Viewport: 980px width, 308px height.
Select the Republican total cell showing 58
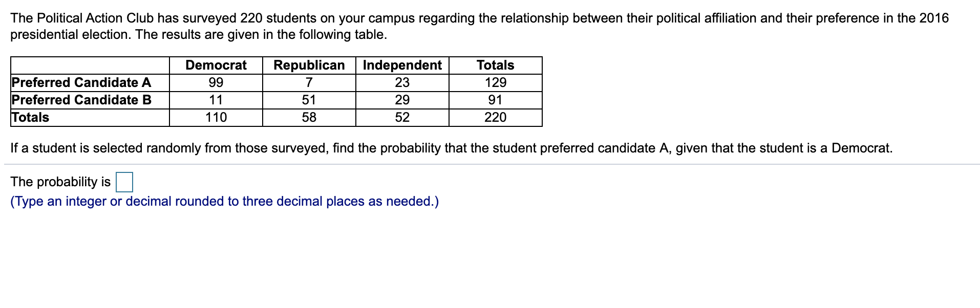point(309,118)
